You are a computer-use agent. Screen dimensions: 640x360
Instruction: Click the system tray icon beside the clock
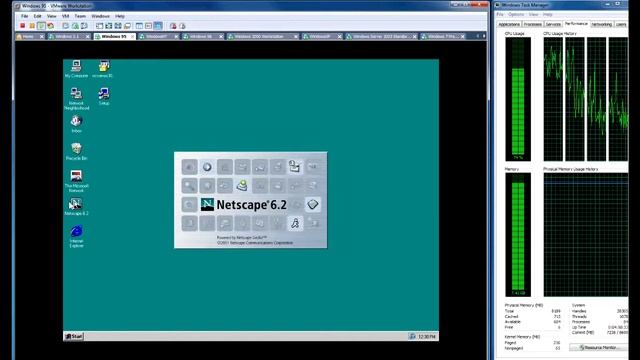pyautogui.click(x=412, y=336)
